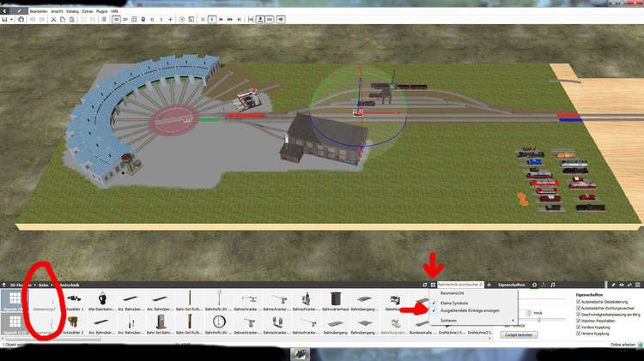Select the Bahnhofs Uhr clock face item

point(219,324)
